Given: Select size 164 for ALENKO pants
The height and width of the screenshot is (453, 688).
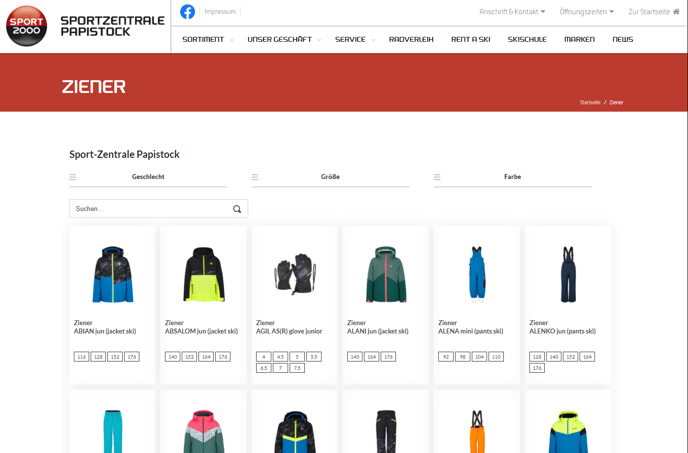Looking at the screenshot, I should pos(587,357).
